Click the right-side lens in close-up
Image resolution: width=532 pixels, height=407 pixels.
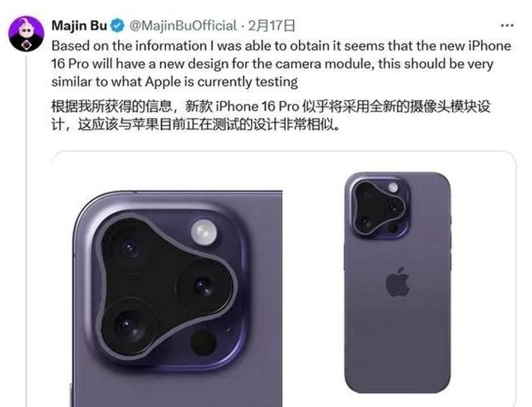click(204, 286)
